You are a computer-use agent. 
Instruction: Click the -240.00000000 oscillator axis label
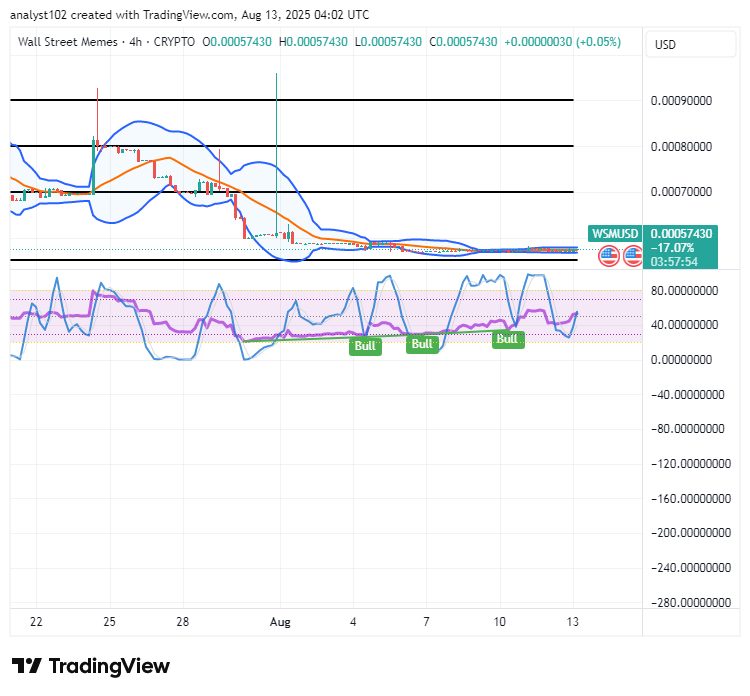[691, 568]
